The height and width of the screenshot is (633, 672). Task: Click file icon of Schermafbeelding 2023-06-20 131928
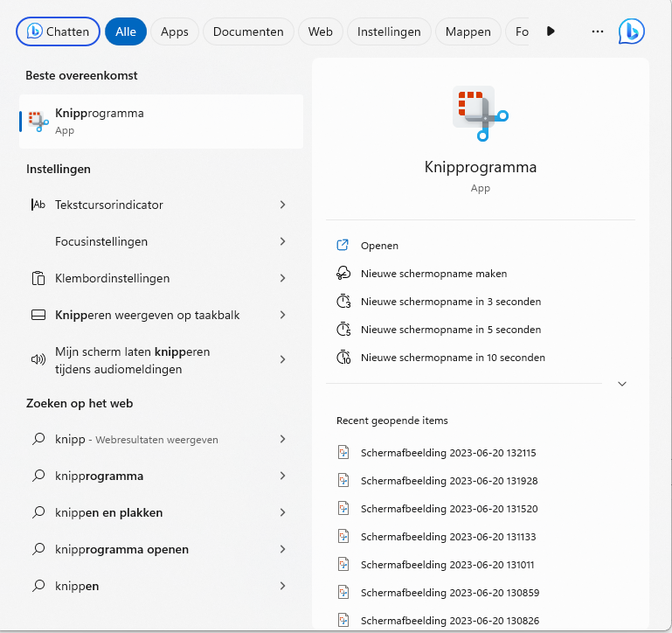(x=343, y=480)
